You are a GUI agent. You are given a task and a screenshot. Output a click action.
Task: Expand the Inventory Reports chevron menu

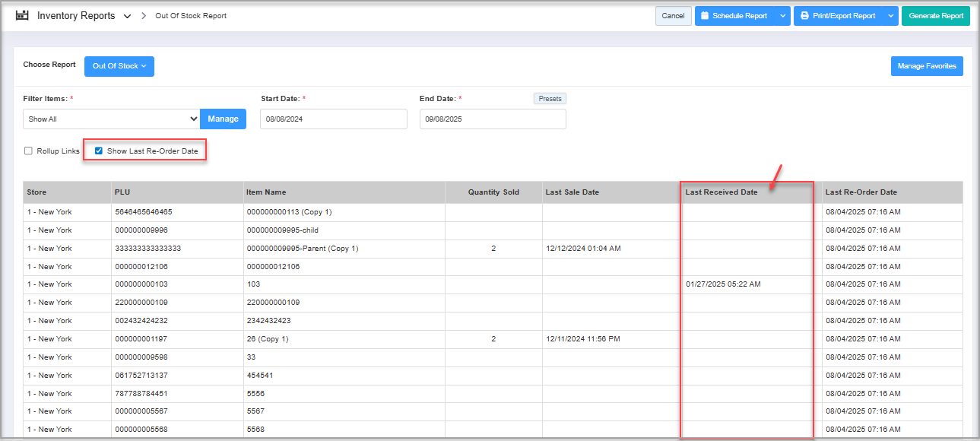click(127, 16)
